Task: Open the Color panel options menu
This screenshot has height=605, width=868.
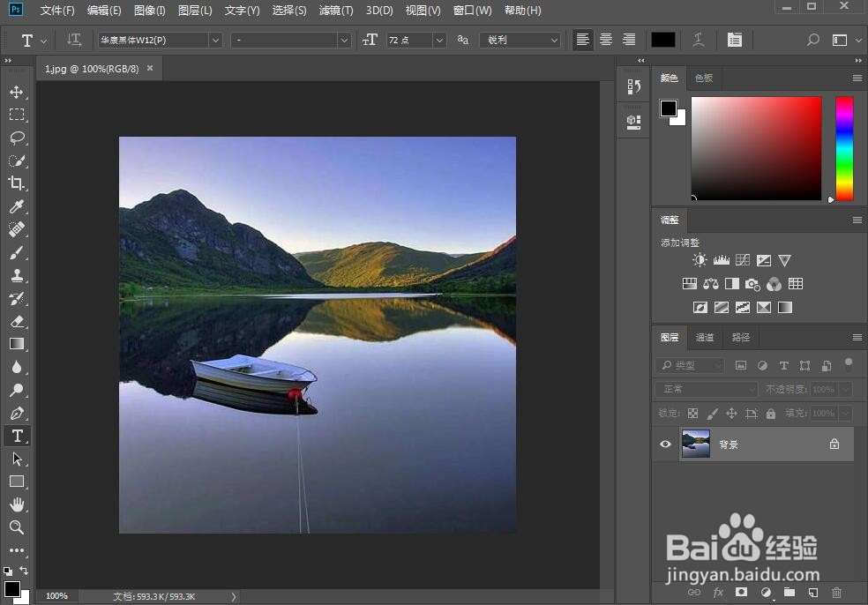Action: point(857,78)
